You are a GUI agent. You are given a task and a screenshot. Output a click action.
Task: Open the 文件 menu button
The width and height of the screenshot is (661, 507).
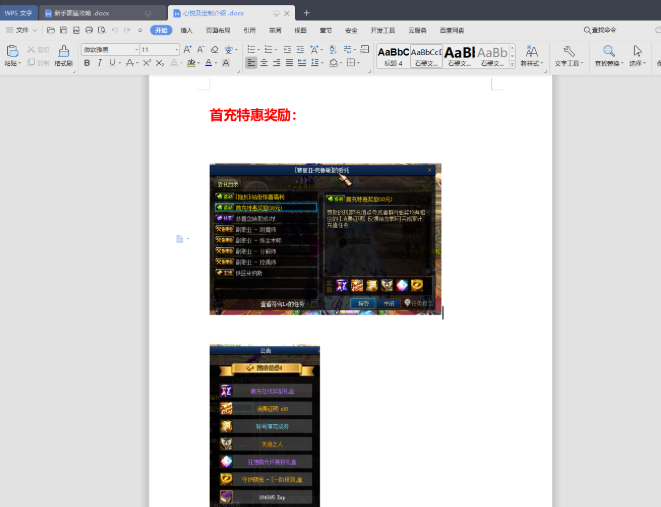pos(21,30)
